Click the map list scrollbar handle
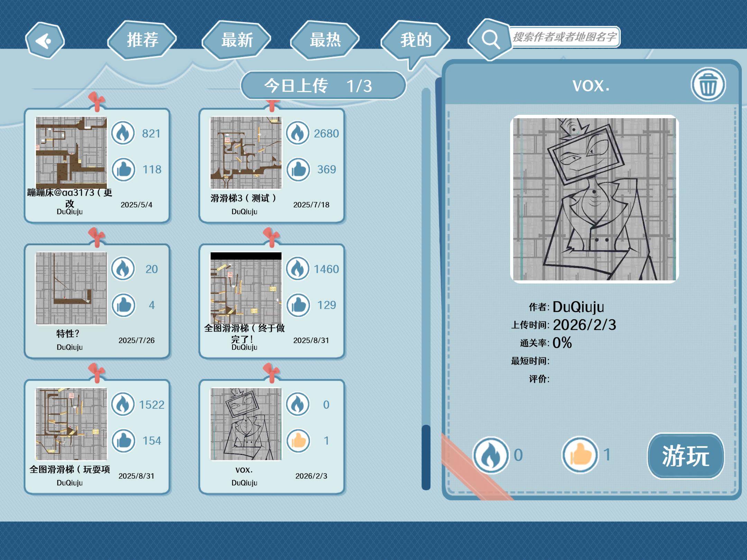This screenshot has height=560, width=747. pyautogui.click(x=426, y=456)
